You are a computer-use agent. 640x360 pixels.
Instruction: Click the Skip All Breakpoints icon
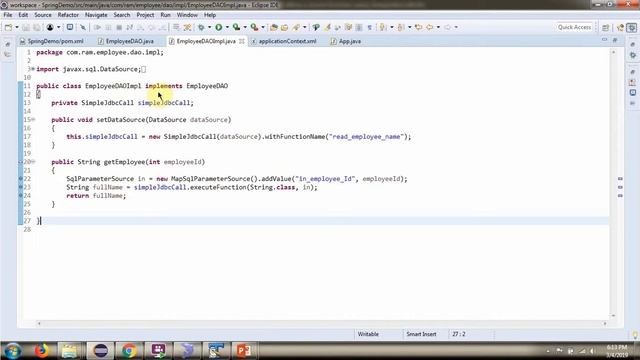[x=83, y=27]
